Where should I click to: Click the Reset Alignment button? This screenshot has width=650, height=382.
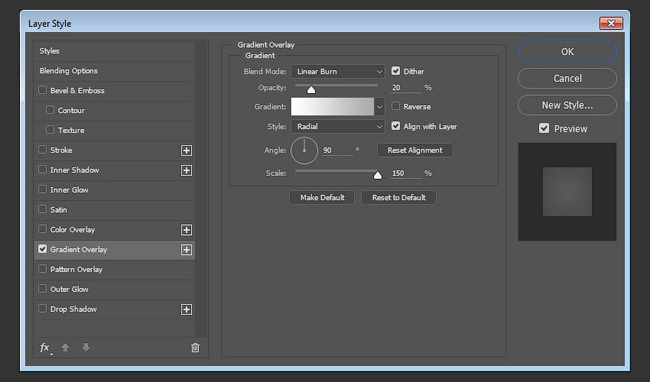tap(415, 150)
